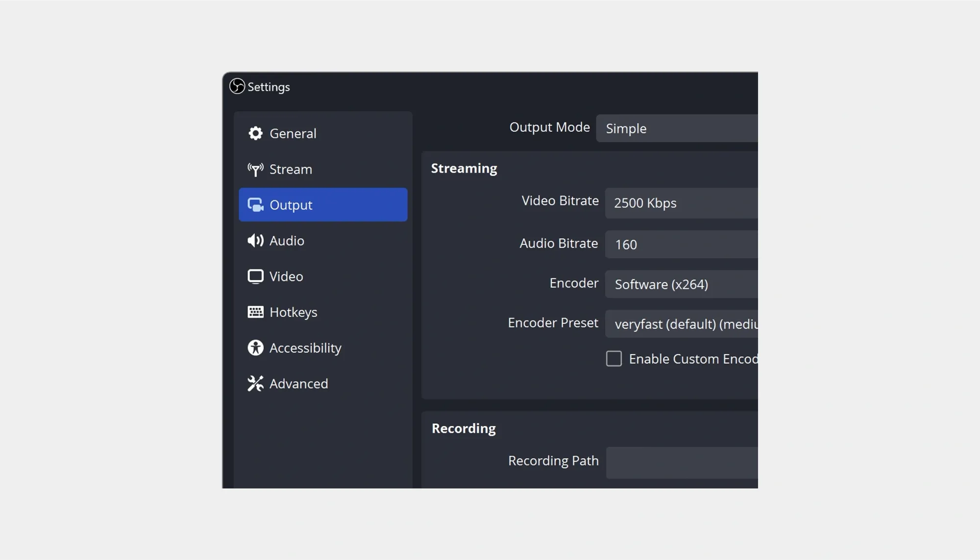
Task: Click the Accessibility person icon
Action: (x=255, y=348)
